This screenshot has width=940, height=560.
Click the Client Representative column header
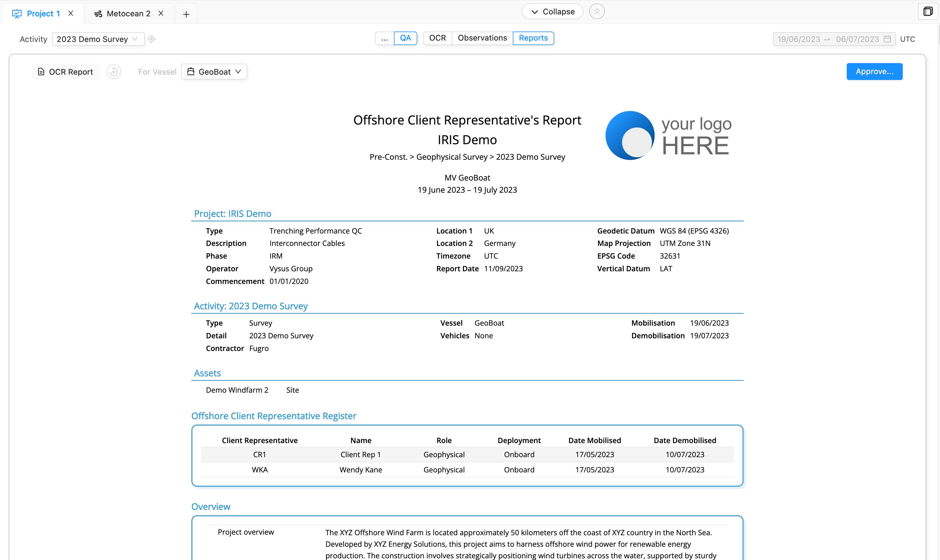pyautogui.click(x=260, y=440)
